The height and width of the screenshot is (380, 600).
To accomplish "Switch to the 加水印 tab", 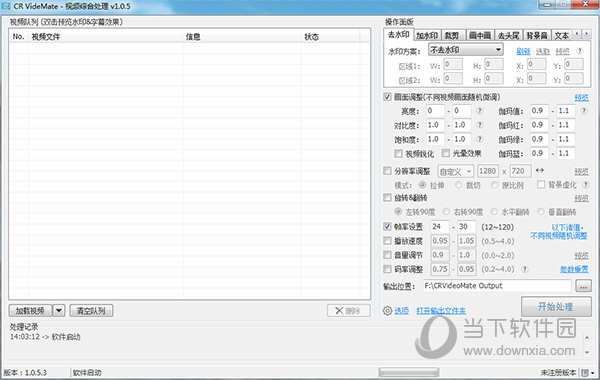I will (x=427, y=36).
